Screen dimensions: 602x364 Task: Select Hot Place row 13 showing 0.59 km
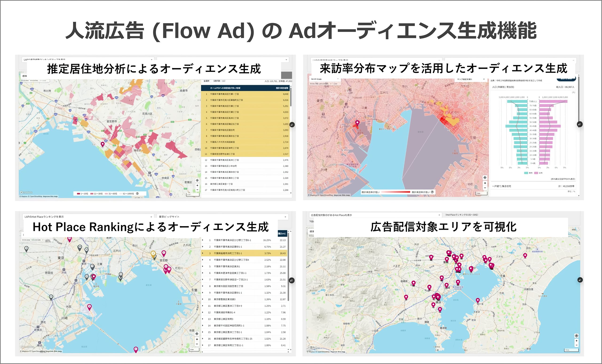click(x=244, y=319)
